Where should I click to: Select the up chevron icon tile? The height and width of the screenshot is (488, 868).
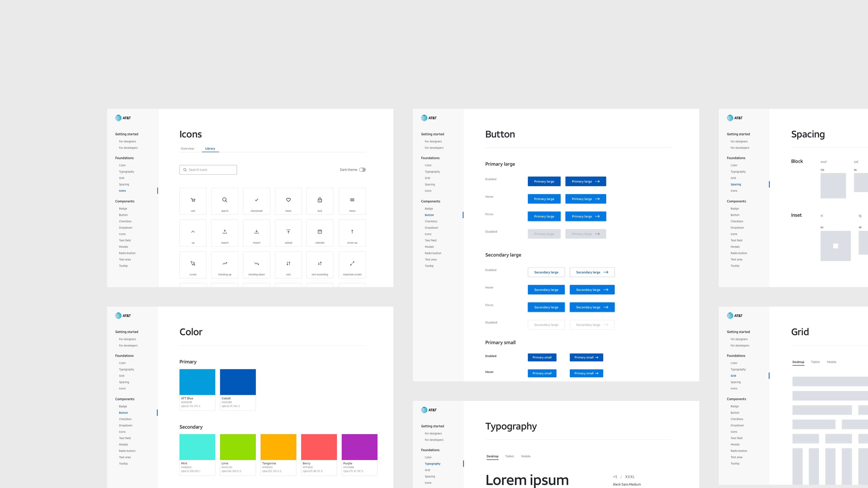[193, 233]
